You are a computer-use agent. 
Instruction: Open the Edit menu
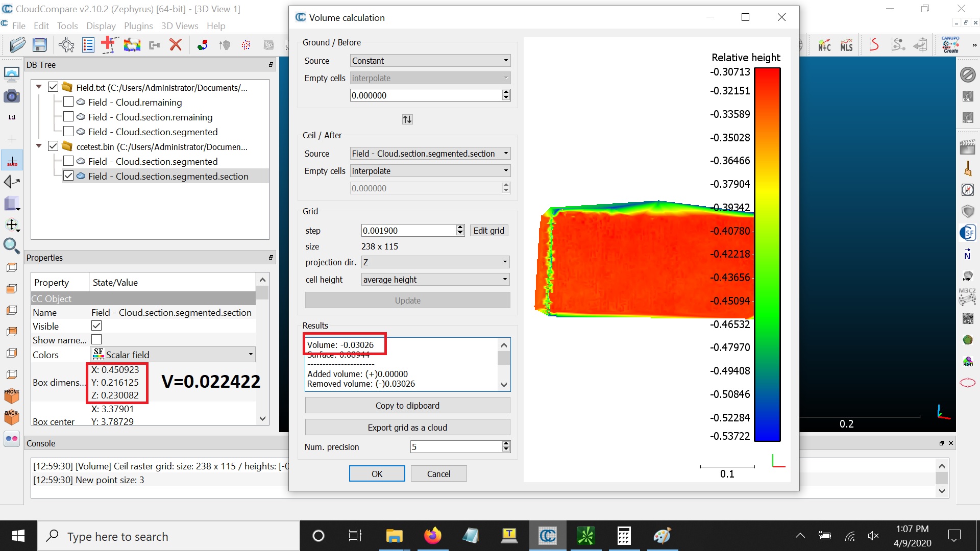pos(41,26)
